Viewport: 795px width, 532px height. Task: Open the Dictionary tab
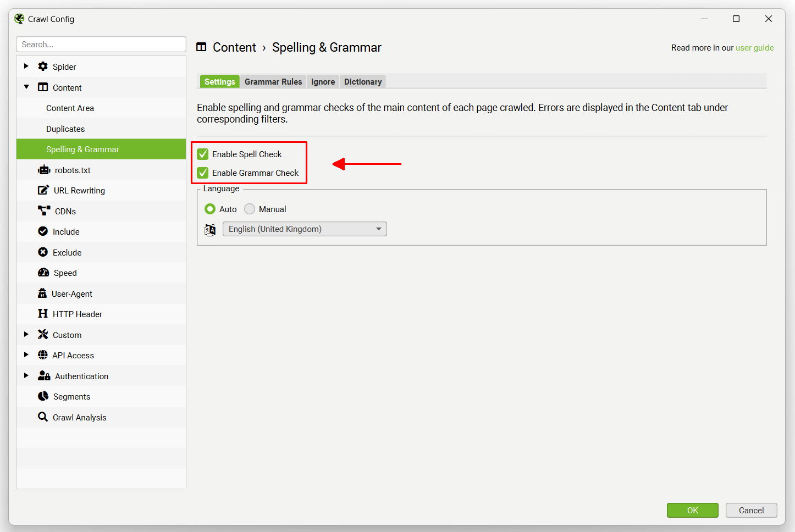point(362,81)
